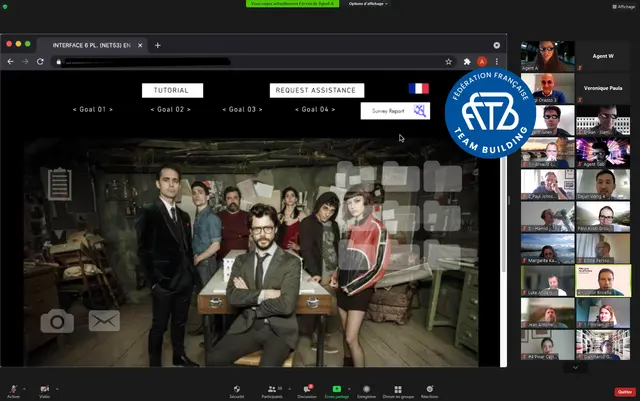The width and height of the screenshot is (640, 401).
Task: Reload the page with the refresh icon
Action: tap(40, 62)
